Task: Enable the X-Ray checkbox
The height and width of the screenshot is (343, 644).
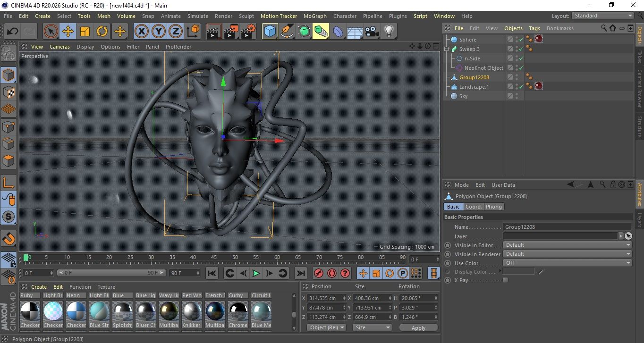Action: [x=506, y=280]
